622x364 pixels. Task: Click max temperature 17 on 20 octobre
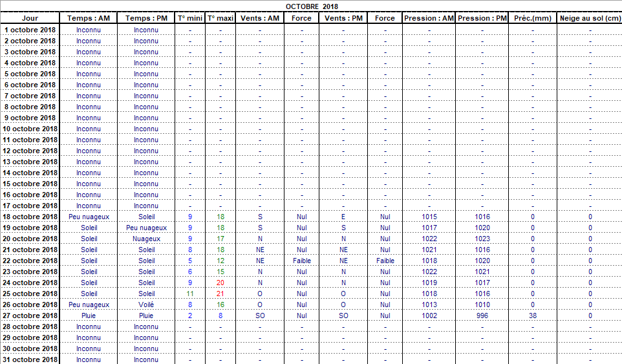[220, 239]
